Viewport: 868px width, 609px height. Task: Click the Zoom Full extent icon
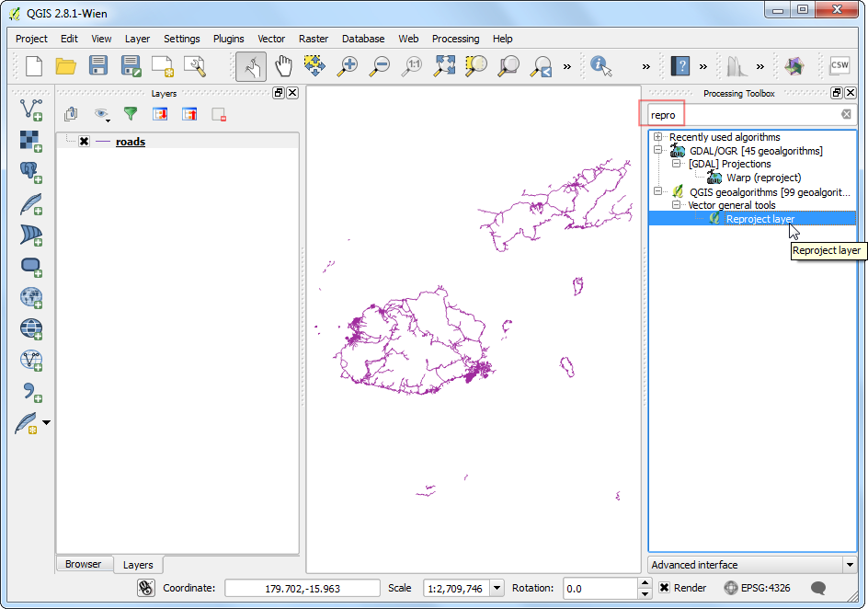445,66
